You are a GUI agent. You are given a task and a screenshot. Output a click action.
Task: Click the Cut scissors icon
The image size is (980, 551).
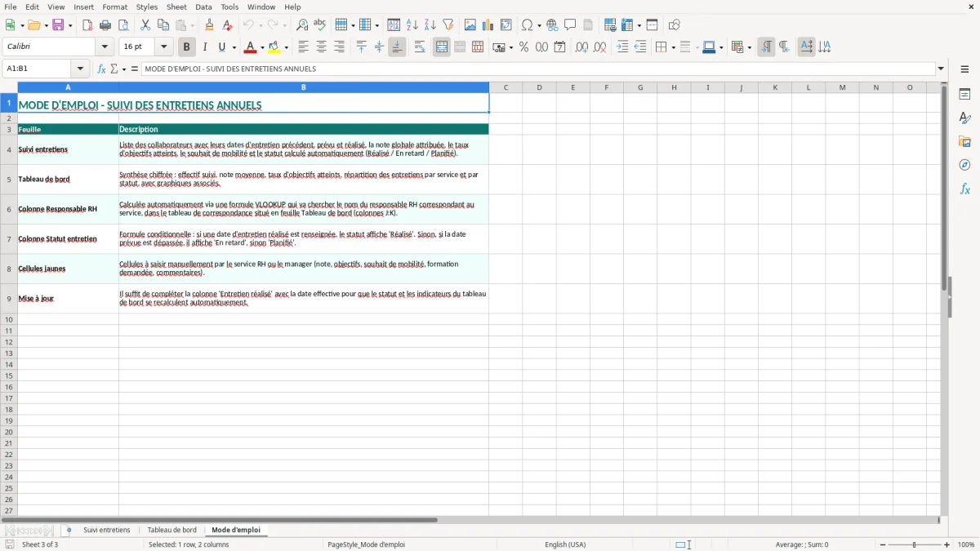(x=145, y=25)
